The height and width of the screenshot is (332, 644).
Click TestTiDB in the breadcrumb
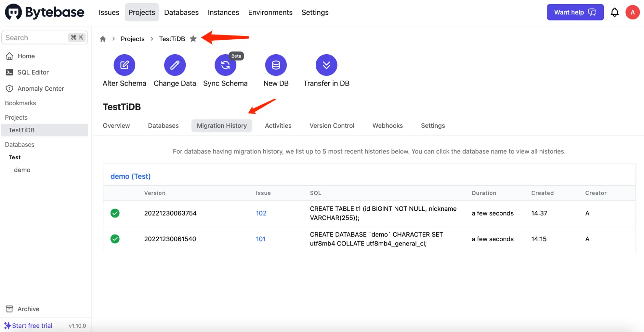pyautogui.click(x=172, y=39)
